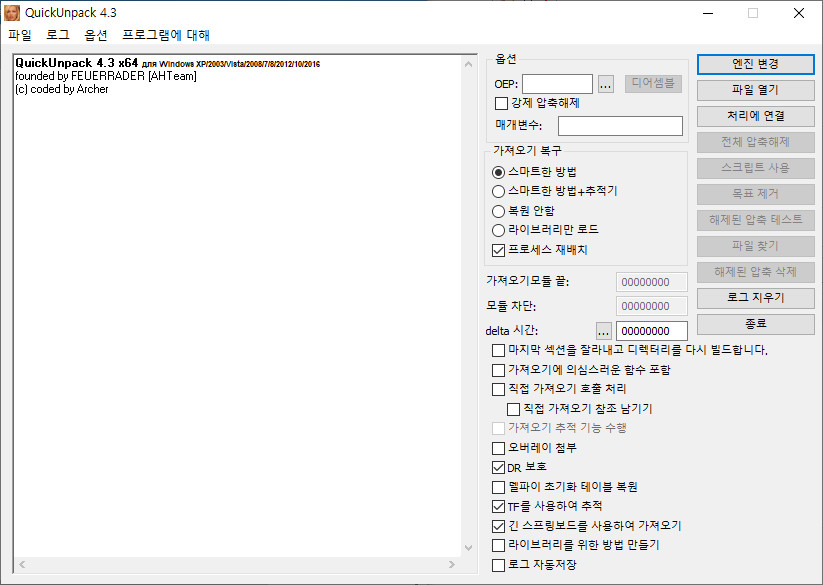Enable 델파이 초기화 테이블 복원 checkbox
The height and width of the screenshot is (585, 823).
[x=498, y=487]
